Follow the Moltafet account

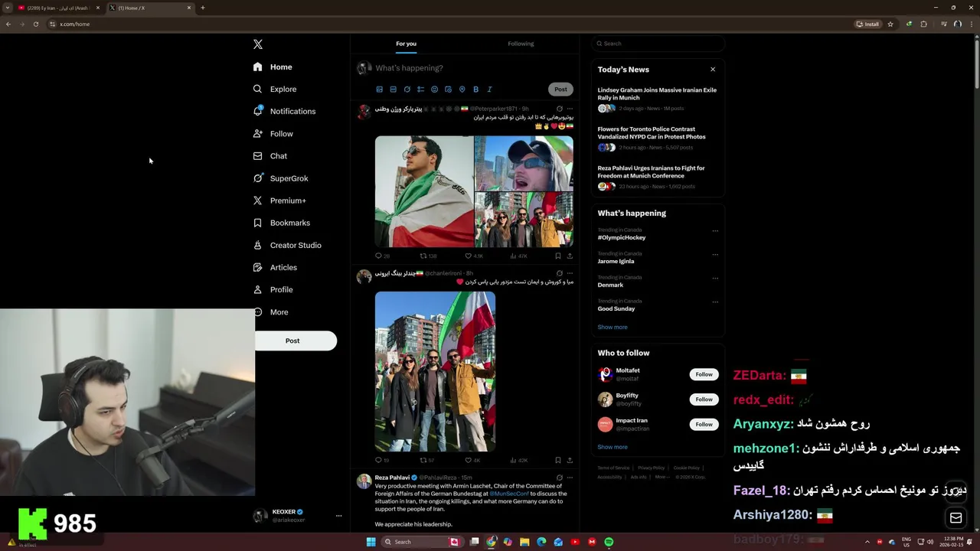click(704, 374)
